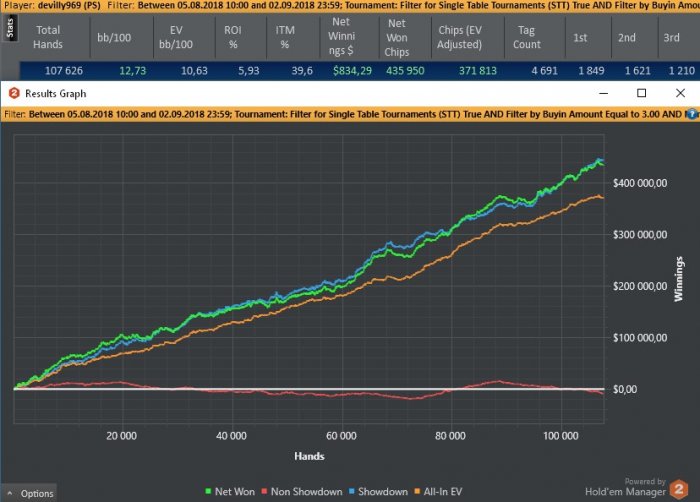700x502 pixels.
Task: Click the Stats vertical tab
Action: pos(10,28)
